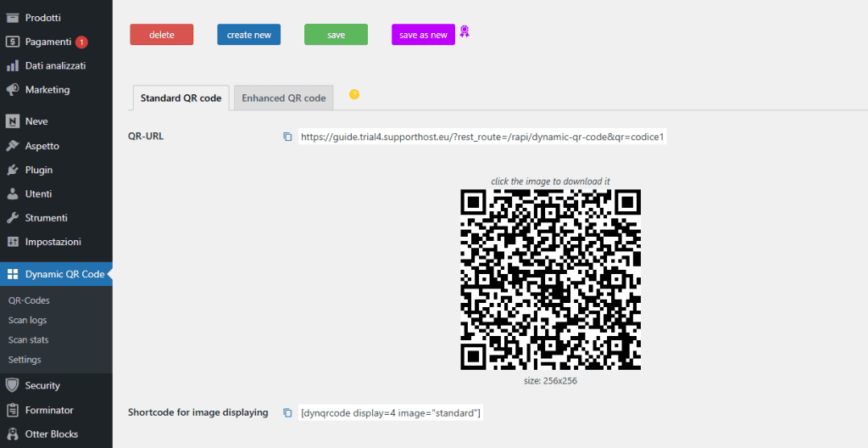Click the Strumenti wrench icon
Image resolution: width=868 pixels, height=448 pixels.
12,218
